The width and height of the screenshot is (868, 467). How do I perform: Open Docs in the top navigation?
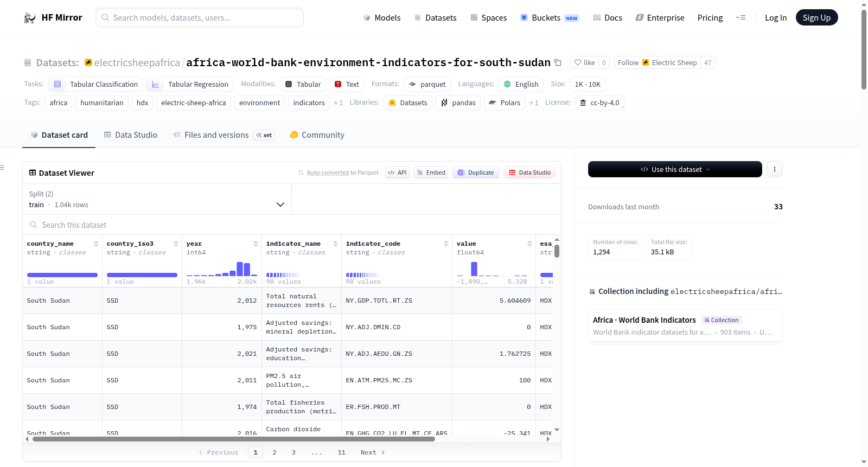tap(607, 18)
